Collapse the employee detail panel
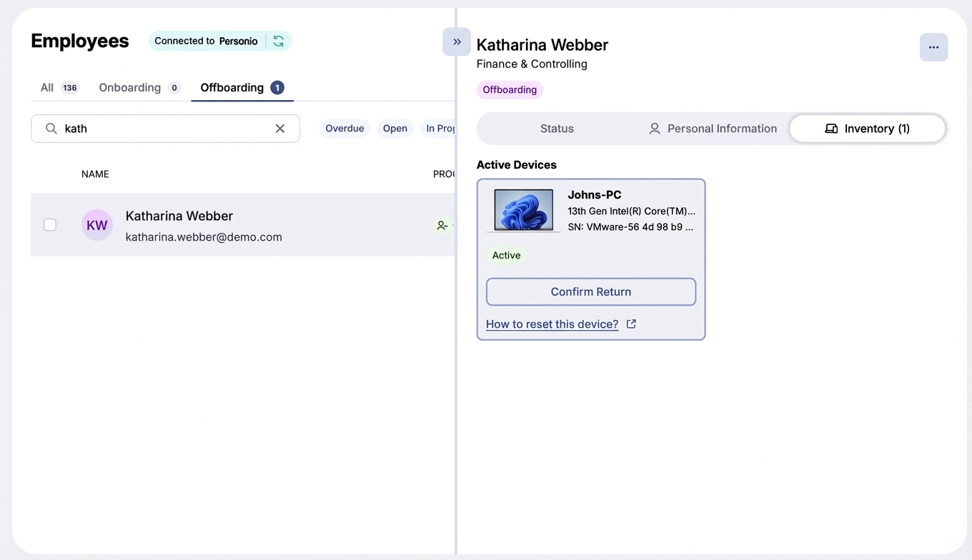 pyautogui.click(x=457, y=41)
